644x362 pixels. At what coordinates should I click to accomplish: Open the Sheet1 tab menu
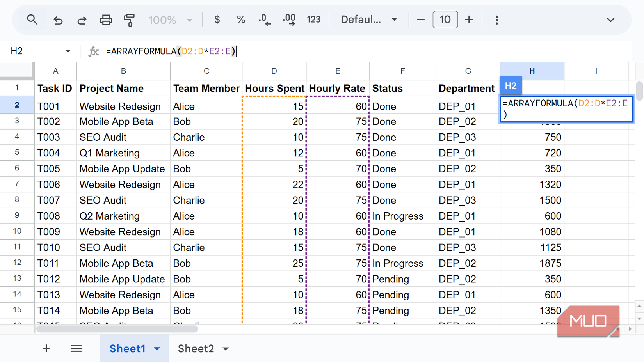click(158, 348)
